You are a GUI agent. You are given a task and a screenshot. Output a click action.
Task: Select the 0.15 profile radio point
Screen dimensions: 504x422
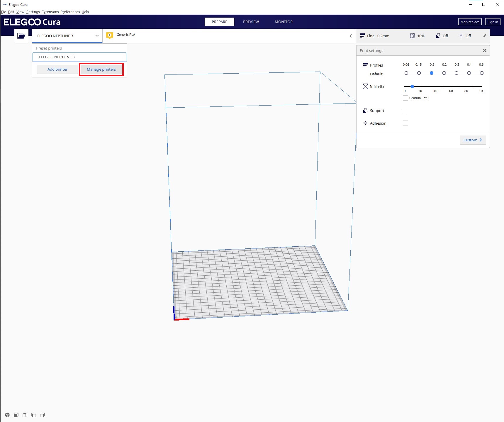pyautogui.click(x=419, y=73)
